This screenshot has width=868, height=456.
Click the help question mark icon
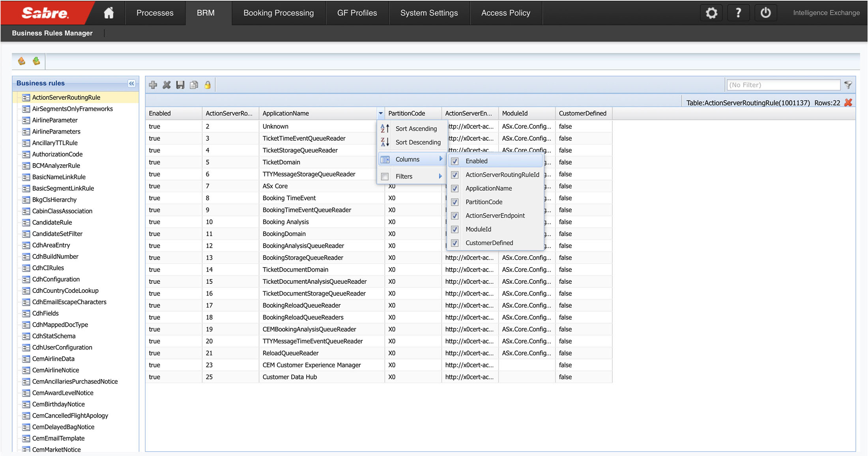[x=738, y=13]
